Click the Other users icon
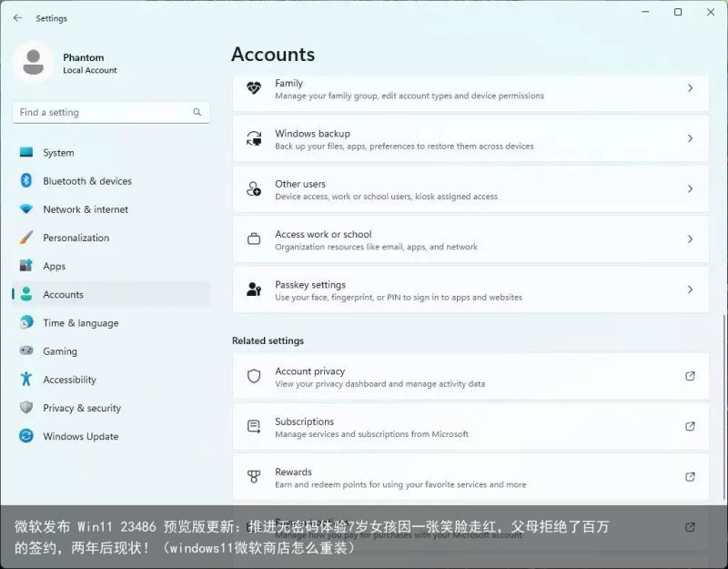 [x=254, y=188]
